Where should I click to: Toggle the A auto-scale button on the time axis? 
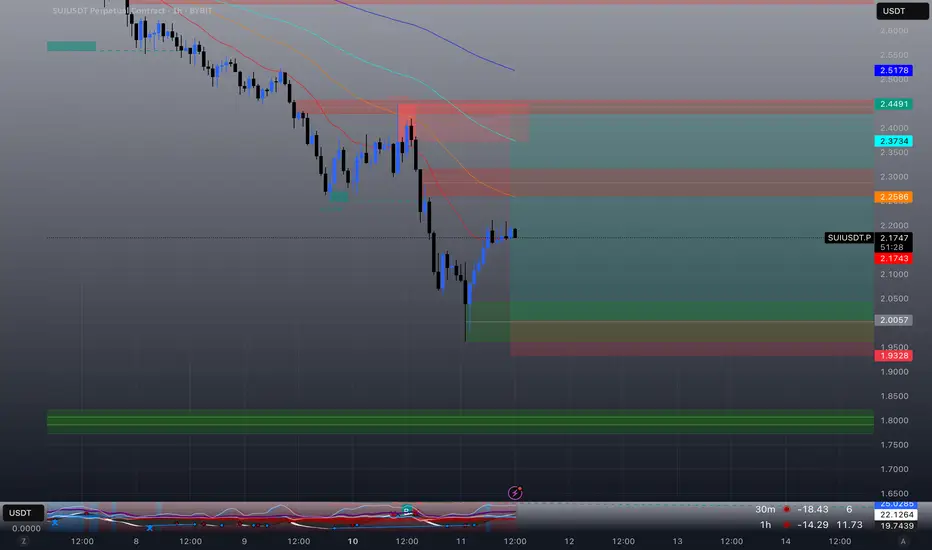(903, 541)
